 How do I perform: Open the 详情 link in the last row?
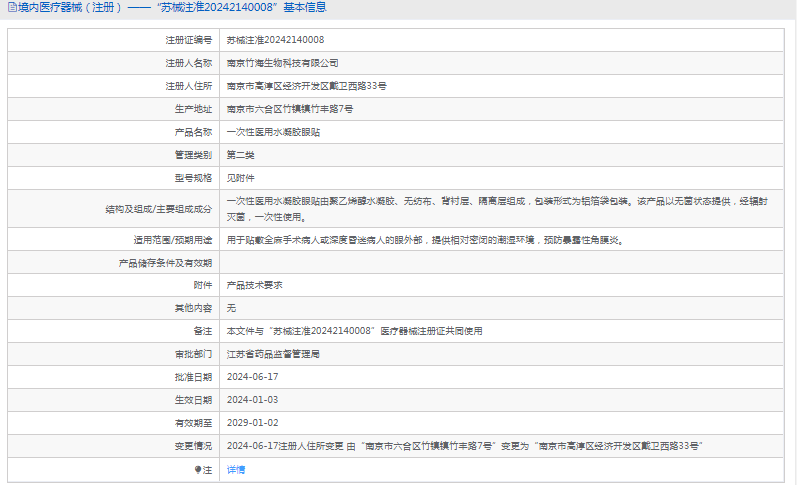236,470
